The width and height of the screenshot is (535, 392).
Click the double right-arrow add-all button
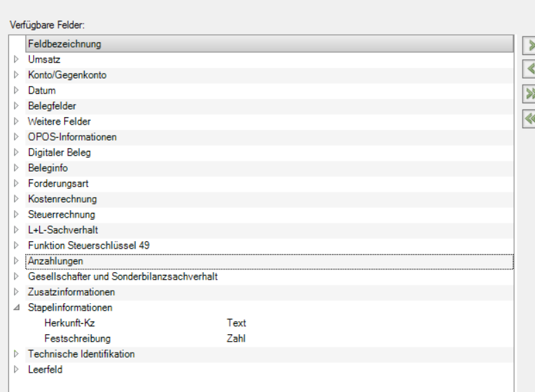click(529, 94)
